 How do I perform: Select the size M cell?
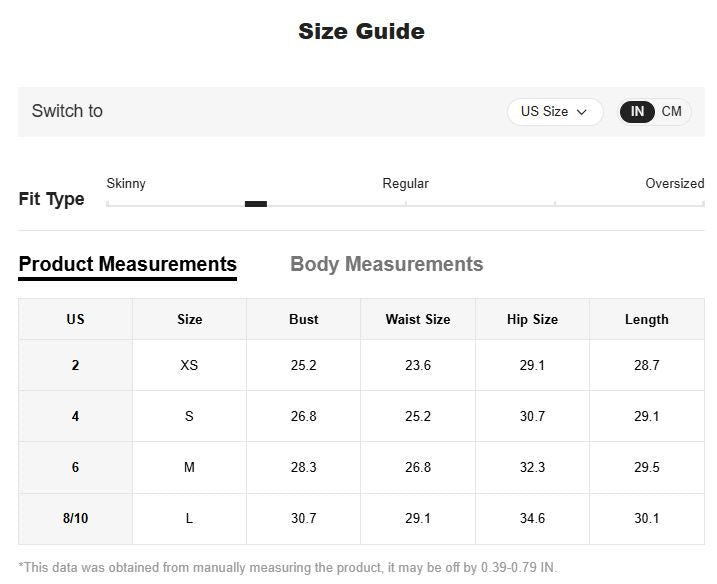[x=189, y=467]
